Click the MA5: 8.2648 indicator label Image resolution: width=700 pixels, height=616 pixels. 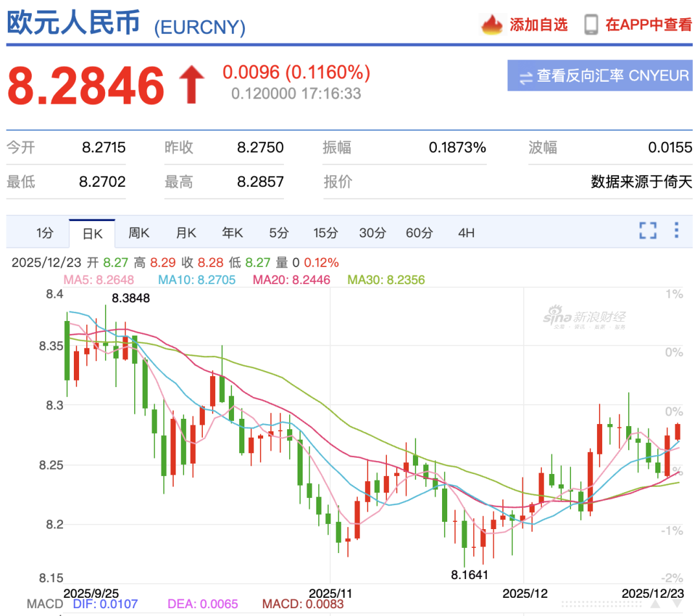point(99,279)
